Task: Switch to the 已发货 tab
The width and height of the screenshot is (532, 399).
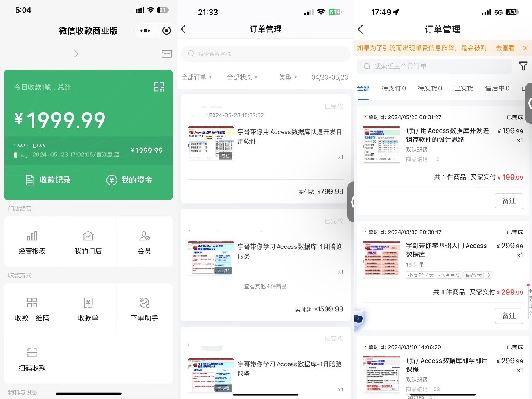Action: (x=464, y=88)
